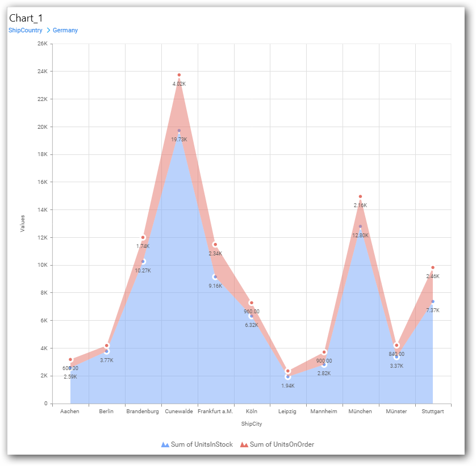The height and width of the screenshot is (466, 476).
Task: Click the red Cunewalde peak data point
Action: coord(179,75)
